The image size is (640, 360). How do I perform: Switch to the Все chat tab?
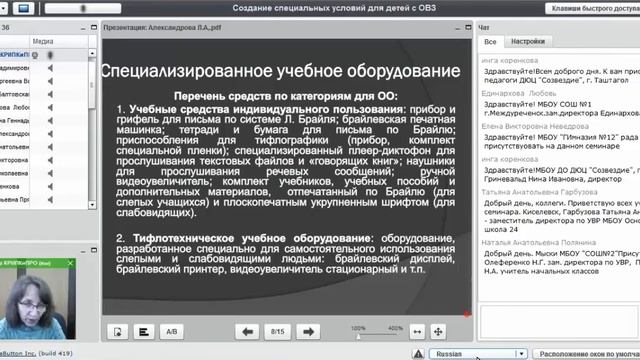pyautogui.click(x=490, y=42)
